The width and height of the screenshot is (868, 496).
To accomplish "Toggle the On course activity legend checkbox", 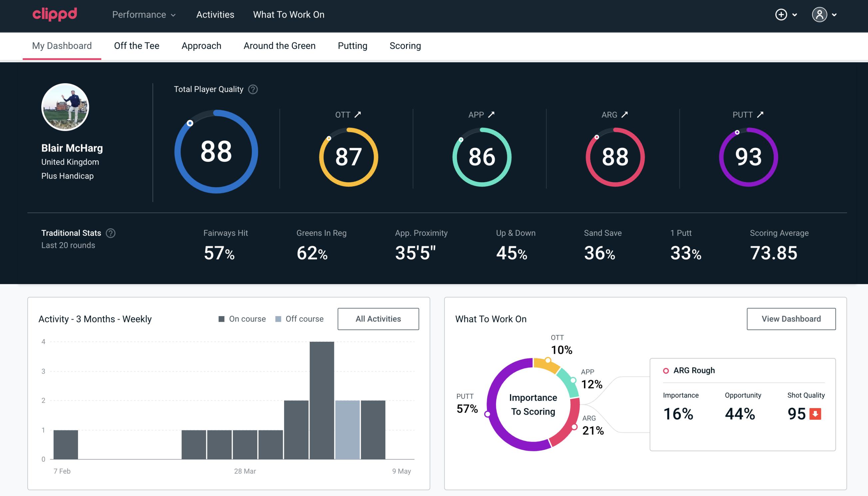I will (x=222, y=319).
